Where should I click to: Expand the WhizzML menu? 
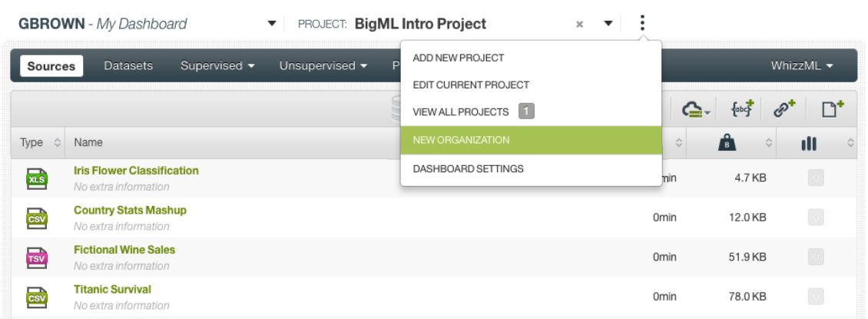point(802,65)
